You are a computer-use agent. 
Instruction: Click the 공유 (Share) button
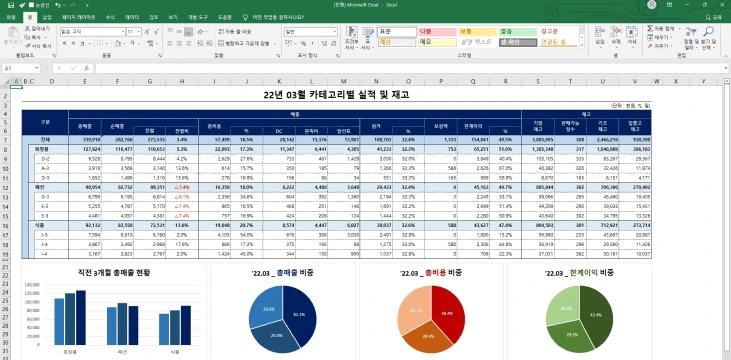(x=714, y=17)
